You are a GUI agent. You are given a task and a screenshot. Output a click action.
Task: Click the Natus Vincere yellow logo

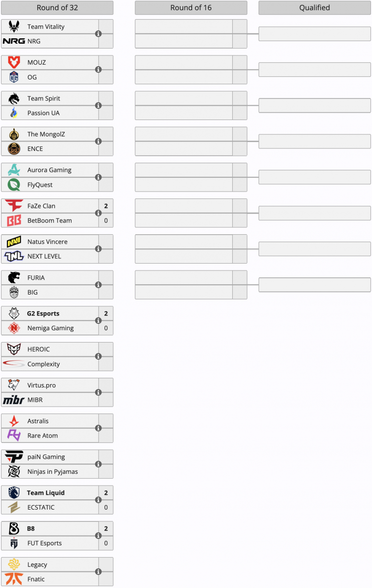14,242
